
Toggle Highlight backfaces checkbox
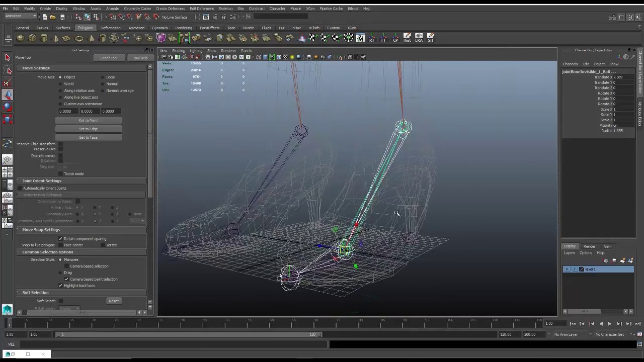coord(60,286)
